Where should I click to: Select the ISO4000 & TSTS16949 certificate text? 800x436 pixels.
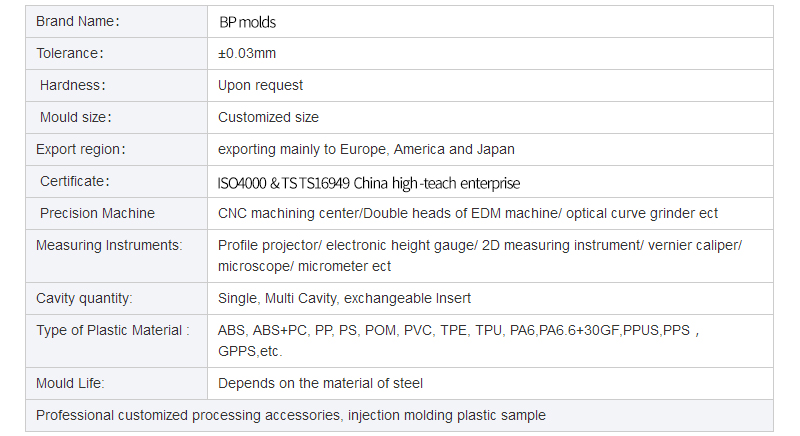tap(369, 183)
